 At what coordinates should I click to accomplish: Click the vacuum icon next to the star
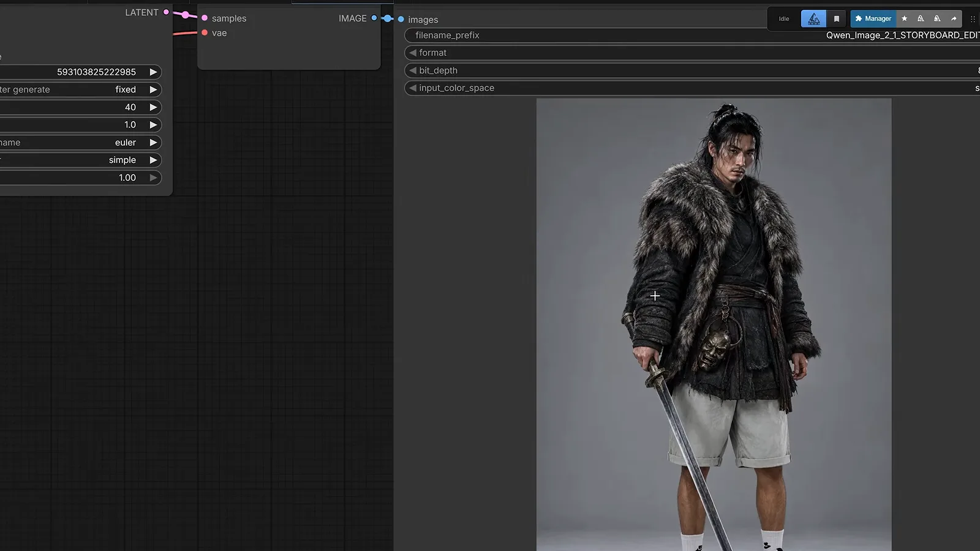(x=921, y=19)
